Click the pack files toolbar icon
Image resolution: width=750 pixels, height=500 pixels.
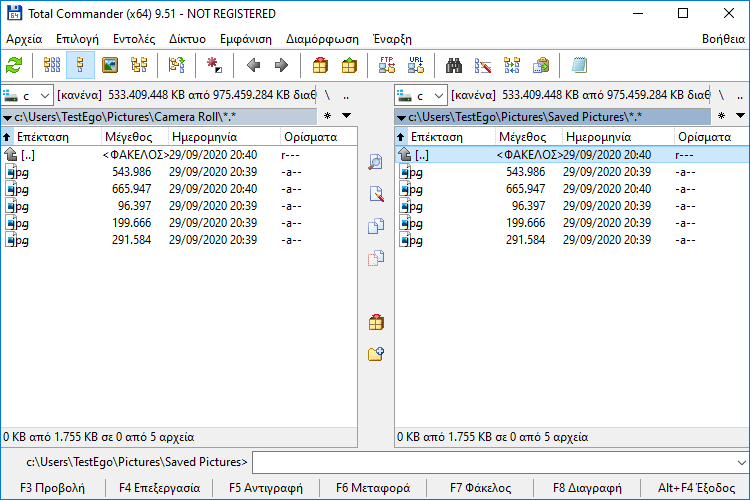click(320, 65)
